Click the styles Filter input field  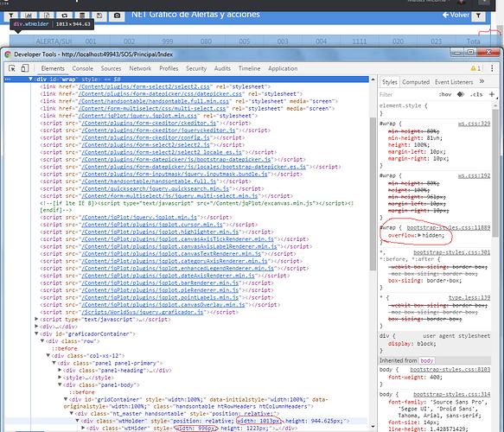tap(407, 94)
